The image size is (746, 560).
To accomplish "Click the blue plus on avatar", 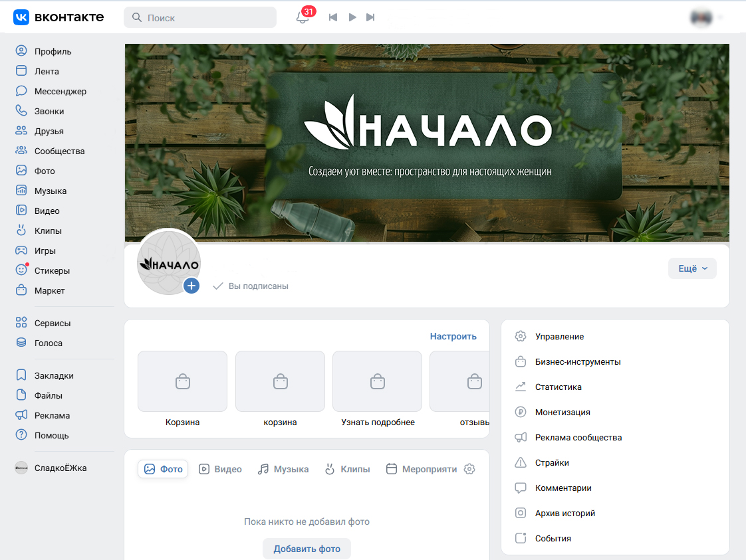I will pyautogui.click(x=191, y=286).
